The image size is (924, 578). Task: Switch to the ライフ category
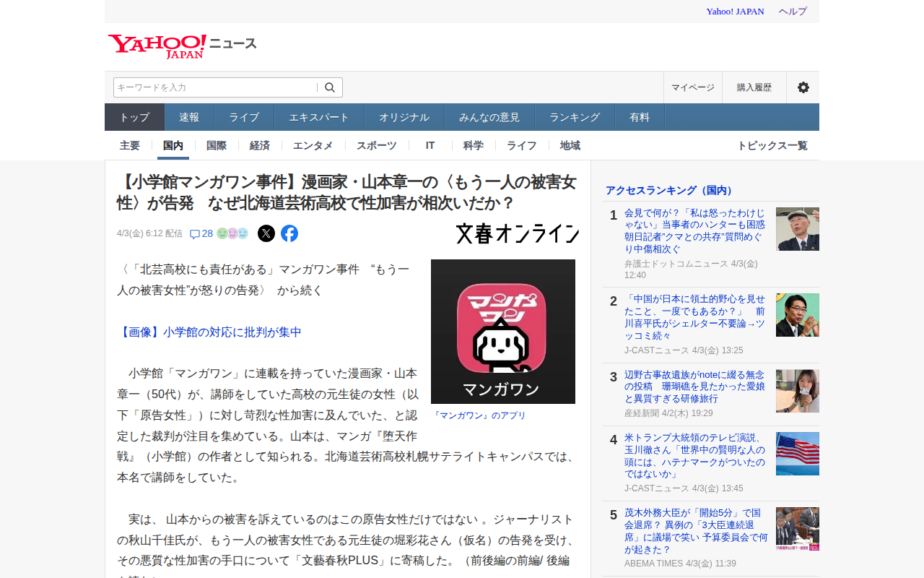pyautogui.click(x=522, y=145)
